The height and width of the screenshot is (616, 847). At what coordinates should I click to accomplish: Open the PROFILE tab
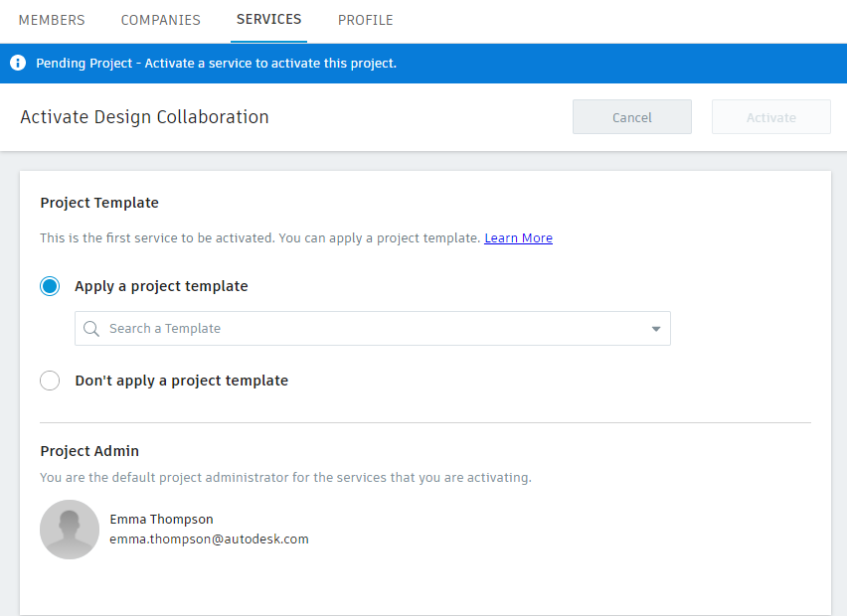(x=365, y=20)
